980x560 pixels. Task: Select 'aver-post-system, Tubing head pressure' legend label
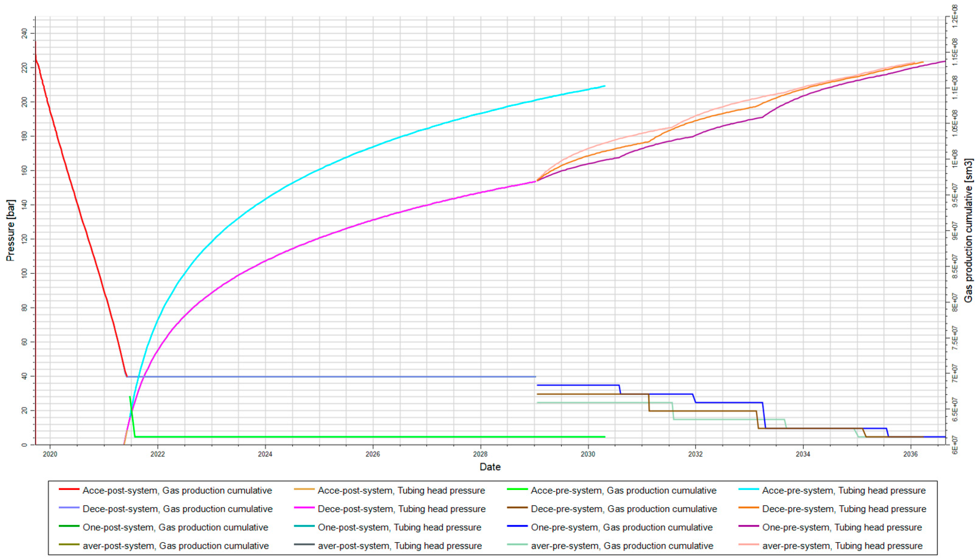click(400, 546)
